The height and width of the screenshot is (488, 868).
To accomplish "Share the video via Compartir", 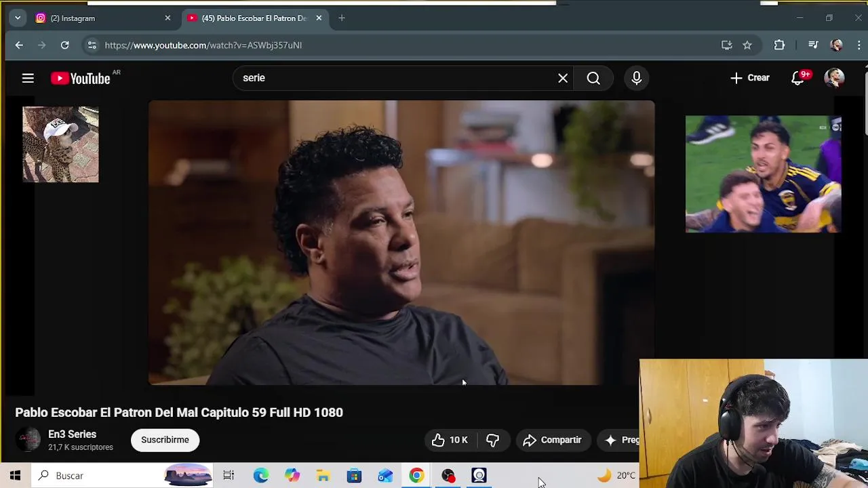I will point(552,440).
